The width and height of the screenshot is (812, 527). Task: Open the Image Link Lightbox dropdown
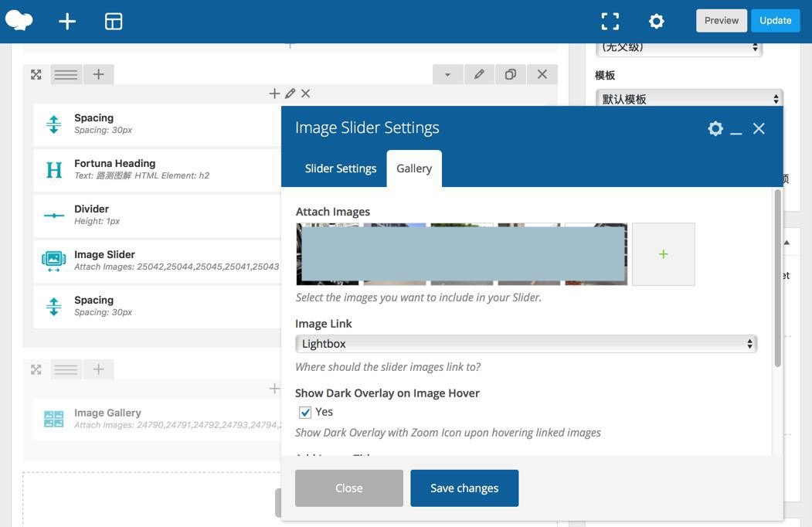pos(525,344)
